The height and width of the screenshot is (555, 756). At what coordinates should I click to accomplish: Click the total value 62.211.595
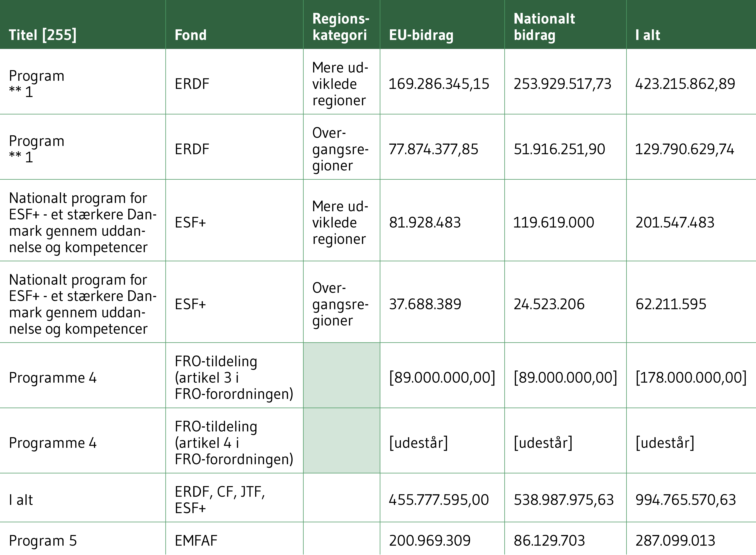tap(671, 304)
